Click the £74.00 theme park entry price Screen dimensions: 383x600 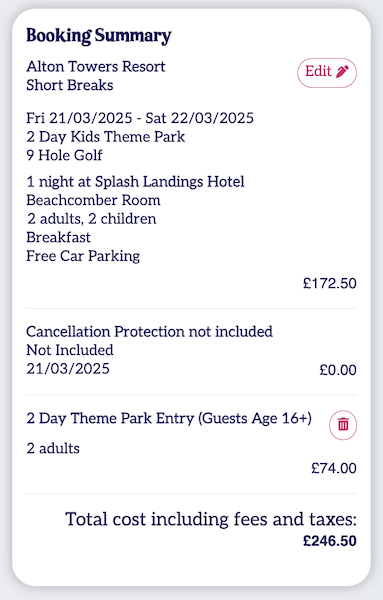pyautogui.click(x=334, y=468)
